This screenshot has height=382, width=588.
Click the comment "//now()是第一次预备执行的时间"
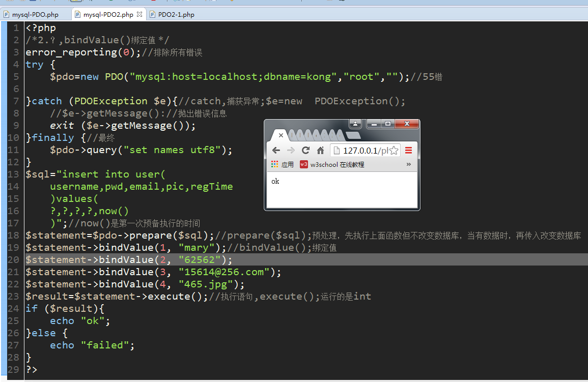134,223
